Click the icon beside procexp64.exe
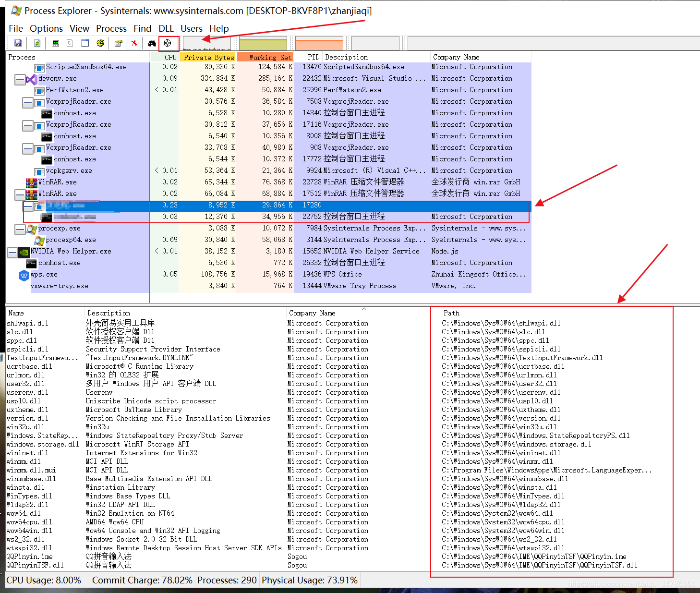The image size is (700, 593). [39, 240]
